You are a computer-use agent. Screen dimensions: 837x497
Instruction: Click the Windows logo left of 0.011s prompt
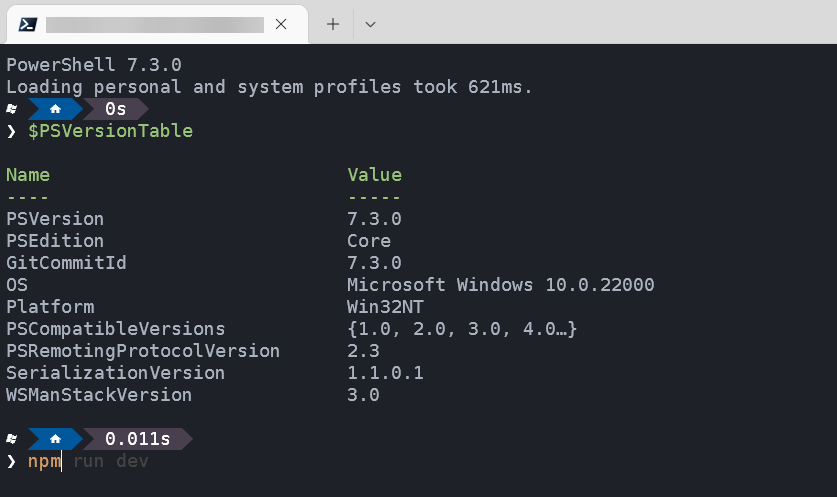[x=11, y=439]
